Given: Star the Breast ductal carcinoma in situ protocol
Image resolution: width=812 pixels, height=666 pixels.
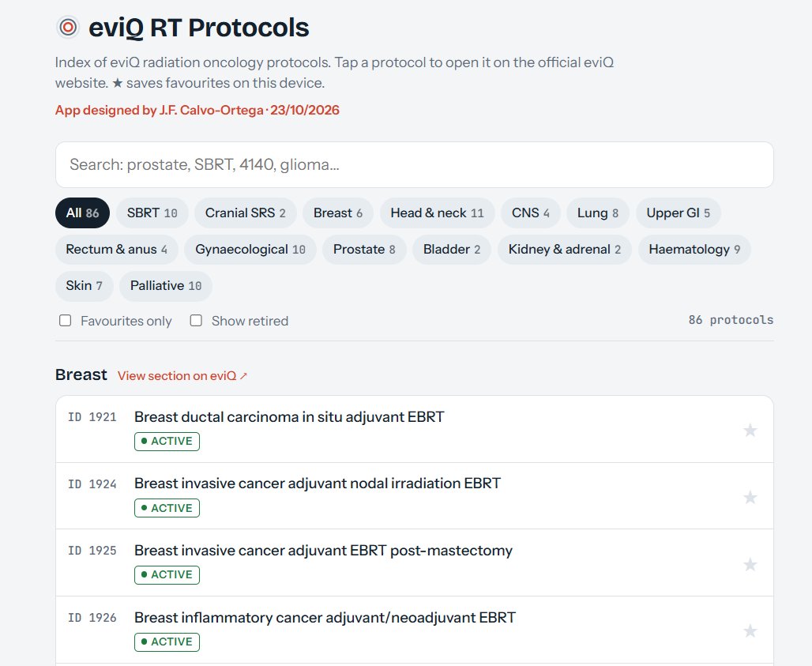Looking at the screenshot, I should pos(750,431).
